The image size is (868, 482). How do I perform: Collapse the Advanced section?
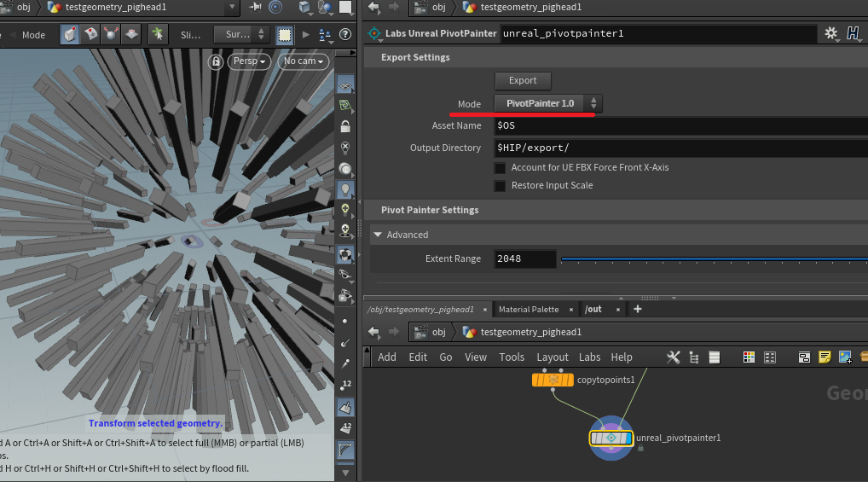pos(378,235)
